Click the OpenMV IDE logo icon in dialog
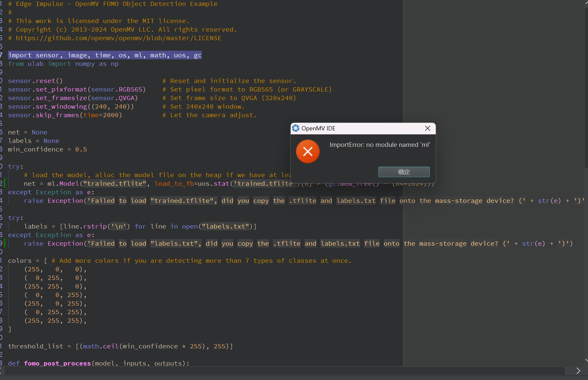 pos(296,128)
